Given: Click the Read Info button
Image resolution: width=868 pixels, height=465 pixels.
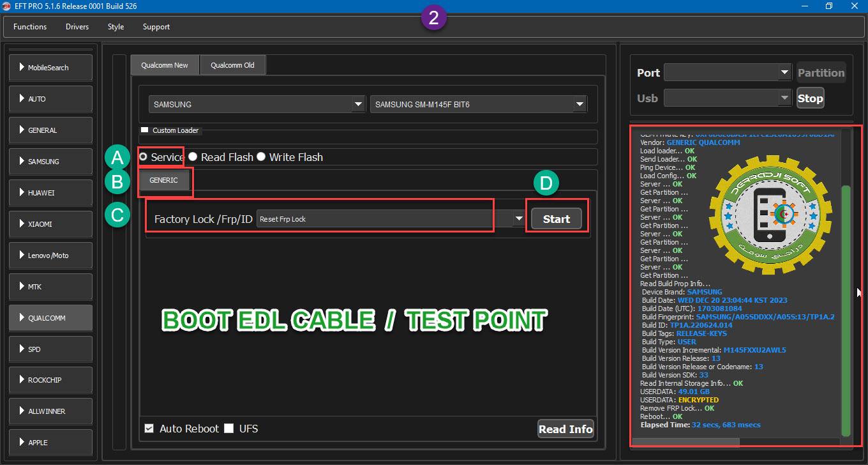Looking at the screenshot, I should pos(565,429).
